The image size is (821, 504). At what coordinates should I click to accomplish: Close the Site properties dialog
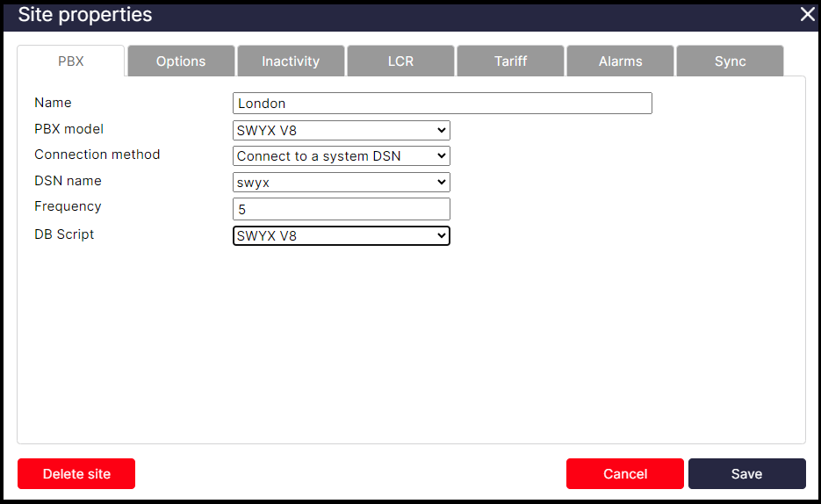[807, 14]
